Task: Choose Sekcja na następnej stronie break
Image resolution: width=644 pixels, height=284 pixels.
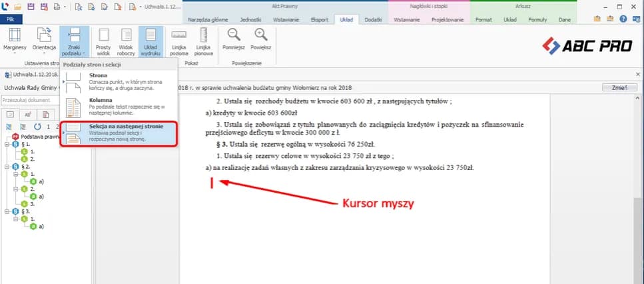Action: [x=119, y=133]
